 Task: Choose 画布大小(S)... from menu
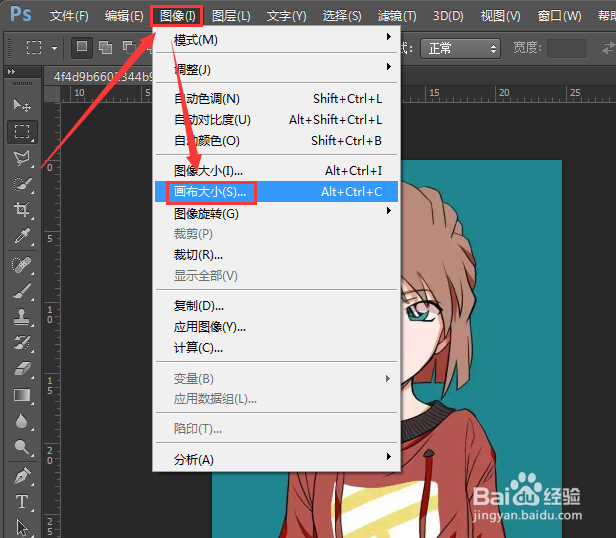(277, 192)
